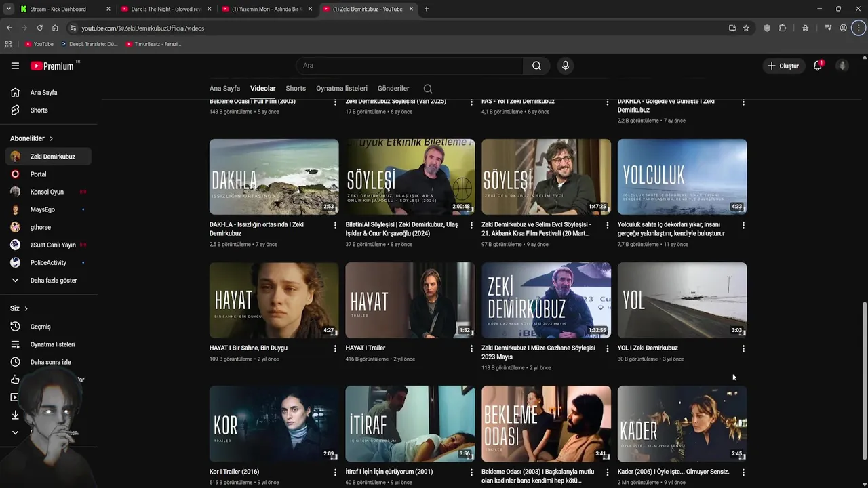Click the Ara search input field
868x488 pixels.
[x=409, y=66]
